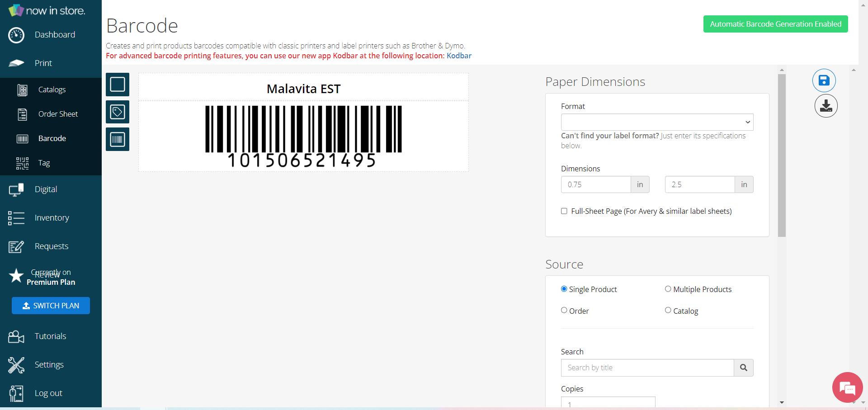Open Dashboard from sidebar menu

[55, 35]
